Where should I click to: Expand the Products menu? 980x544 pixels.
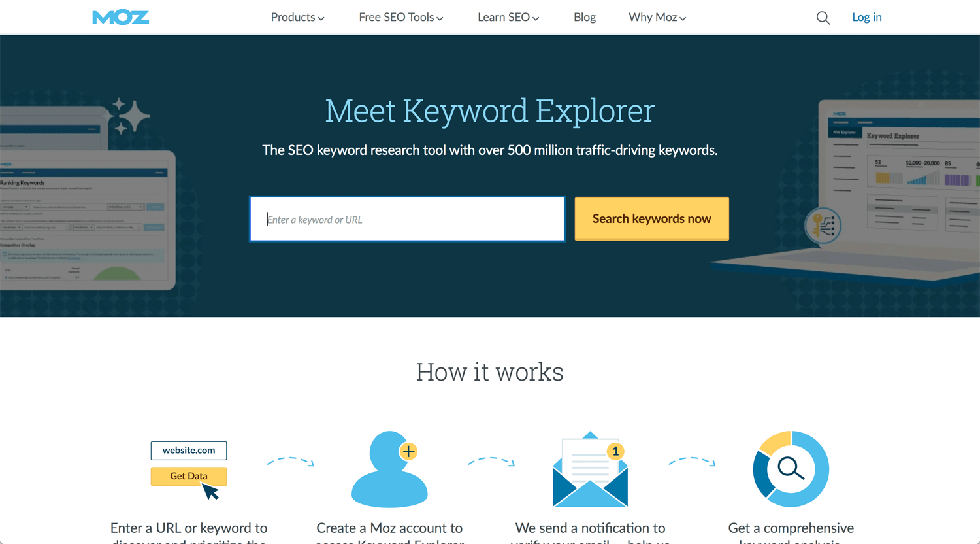pos(298,18)
